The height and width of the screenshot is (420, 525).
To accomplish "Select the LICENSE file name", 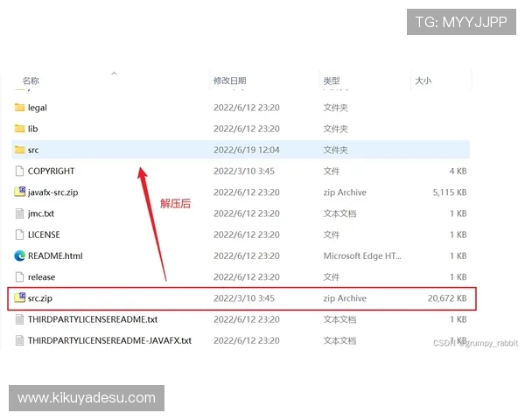I will click(x=44, y=234).
